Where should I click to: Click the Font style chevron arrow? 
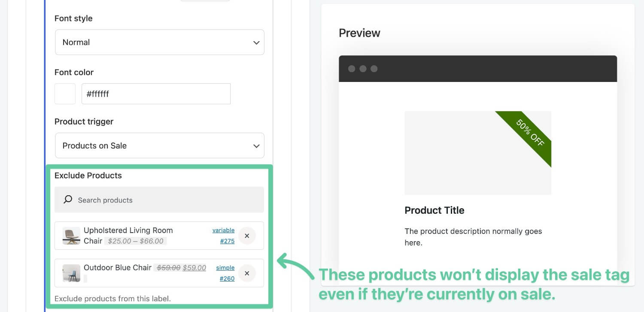click(256, 42)
